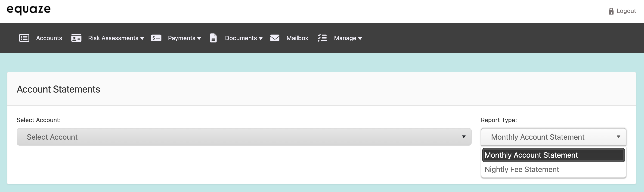The image size is (644, 192).
Task: Choose the Nightly Fee Statement option
Action: point(522,169)
